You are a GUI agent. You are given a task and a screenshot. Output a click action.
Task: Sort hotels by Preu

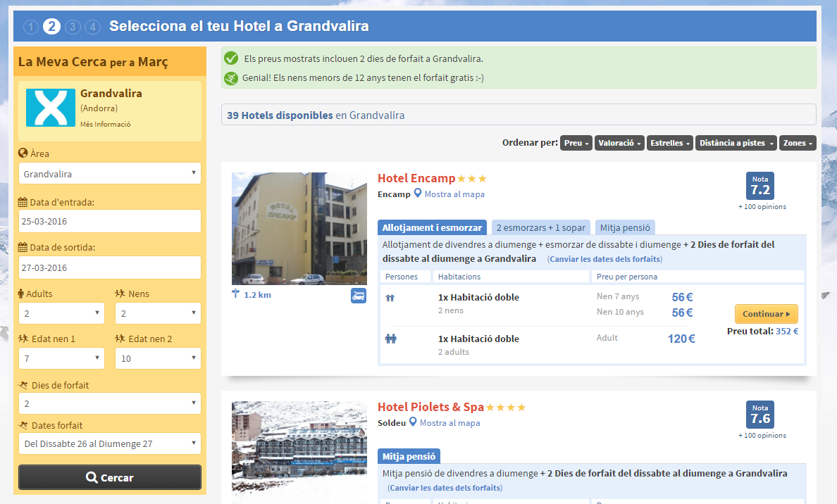(x=576, y=143)
